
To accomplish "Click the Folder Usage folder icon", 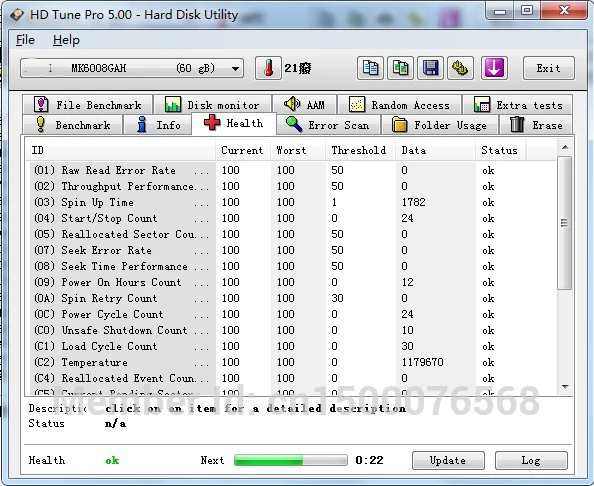I will tap(399, 124).
